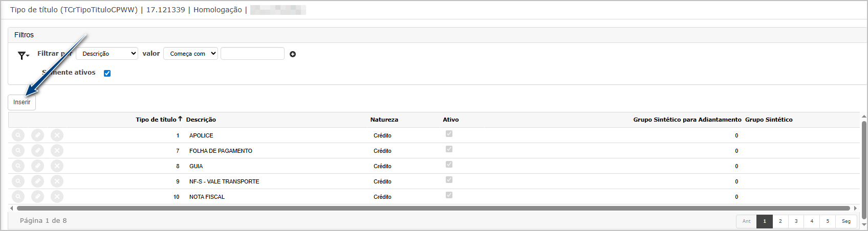Click the delete X icon for GUIA

tap(57, 166)
